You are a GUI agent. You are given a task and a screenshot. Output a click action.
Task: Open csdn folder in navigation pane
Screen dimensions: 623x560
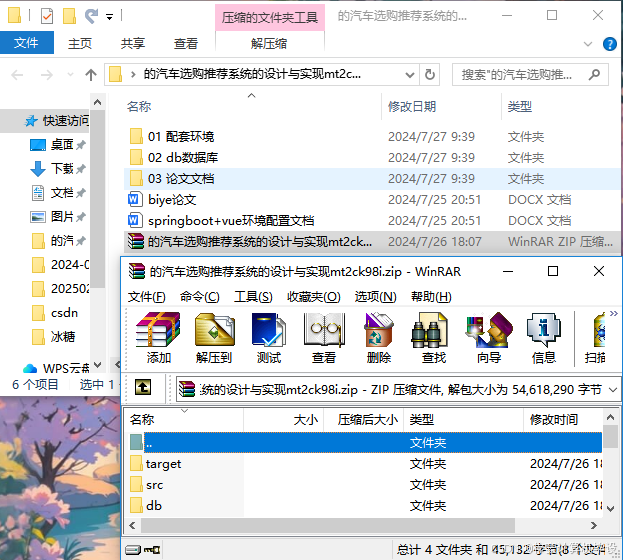(x=54, y=313)
